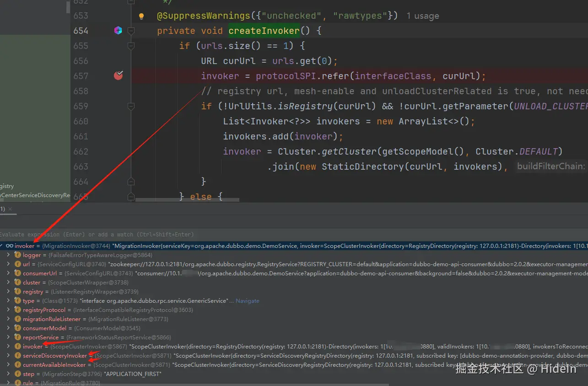Collapse the fold marker at line 659

(x=131, y=106)
